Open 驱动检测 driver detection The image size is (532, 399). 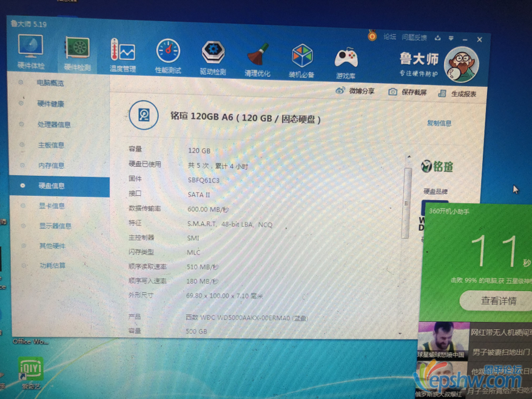click(x=213, y=58)
